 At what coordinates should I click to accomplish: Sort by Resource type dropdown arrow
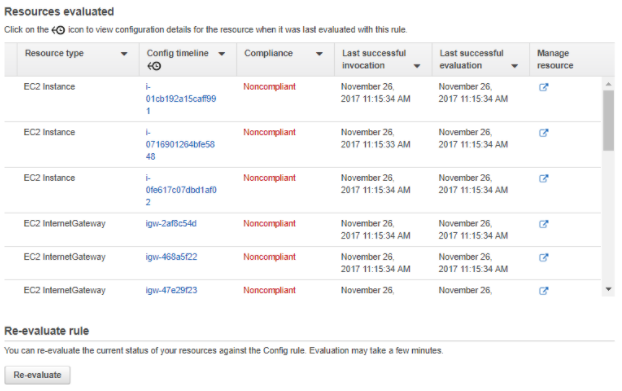[124, 54]
